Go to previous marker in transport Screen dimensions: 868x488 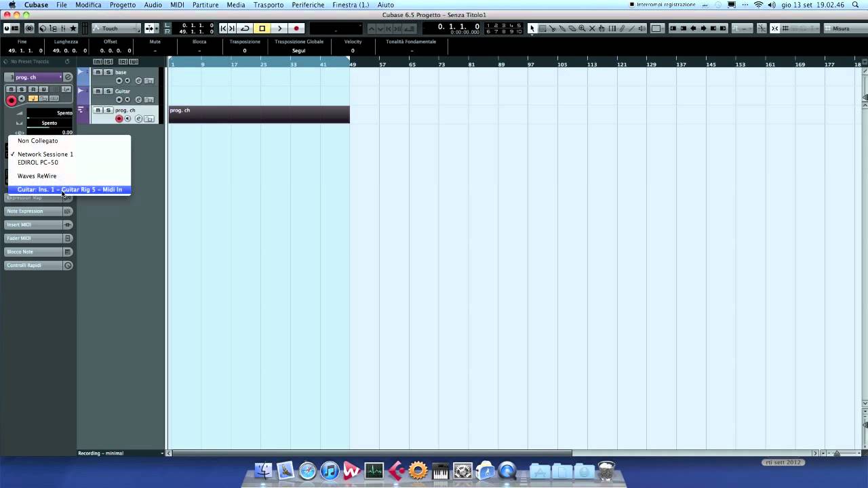click(223, 28)
